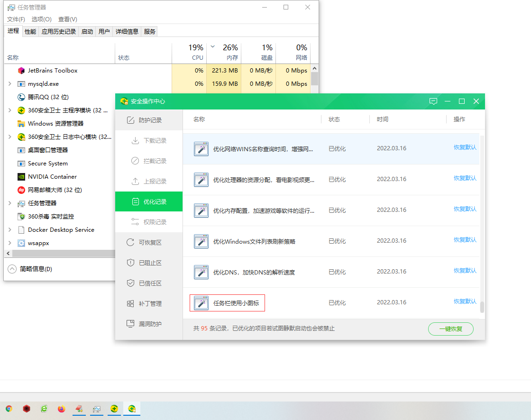The width and height of the screenshot is (531, 420).
Task: Click the 补丁管理 sidebar icon
Action: pyautogui.click(x=130, y=304)
